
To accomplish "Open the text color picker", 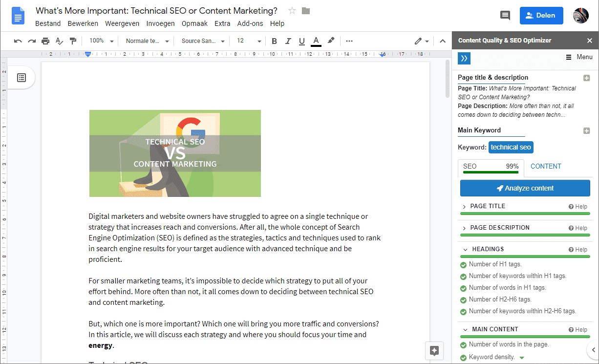I will tap(316, 41).
